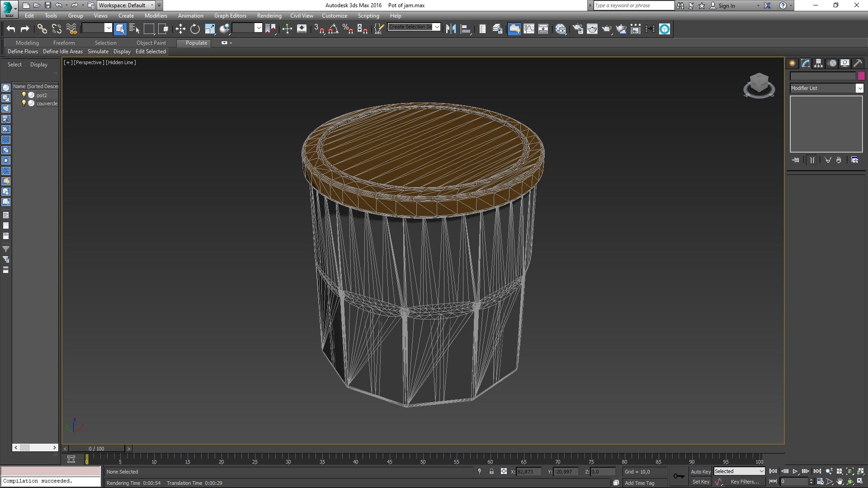Select the Rotate tool
The width and height of the screenshot is (868, 488).
point(195,29)
